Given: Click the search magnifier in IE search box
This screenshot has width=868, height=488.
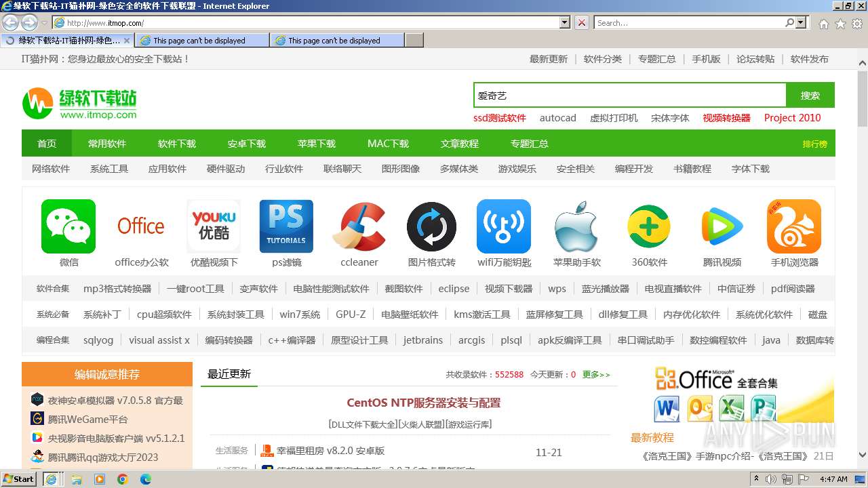Looking at the screenshot, I should (x=789, y=23).
